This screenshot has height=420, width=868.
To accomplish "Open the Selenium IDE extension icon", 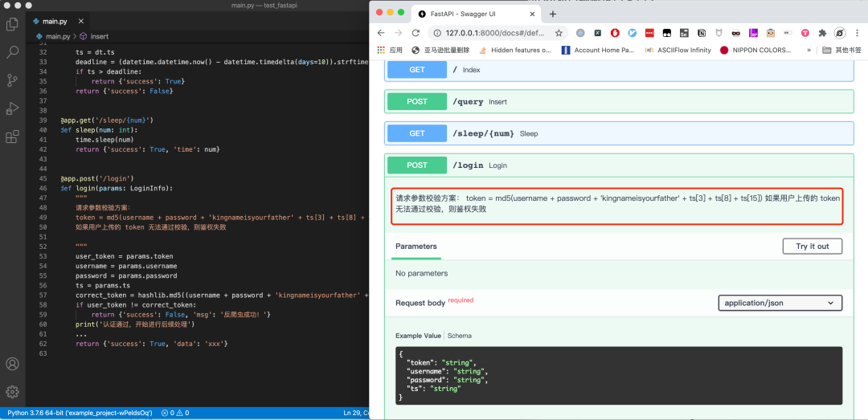I will pyautogui.click(x=684, y=33).
